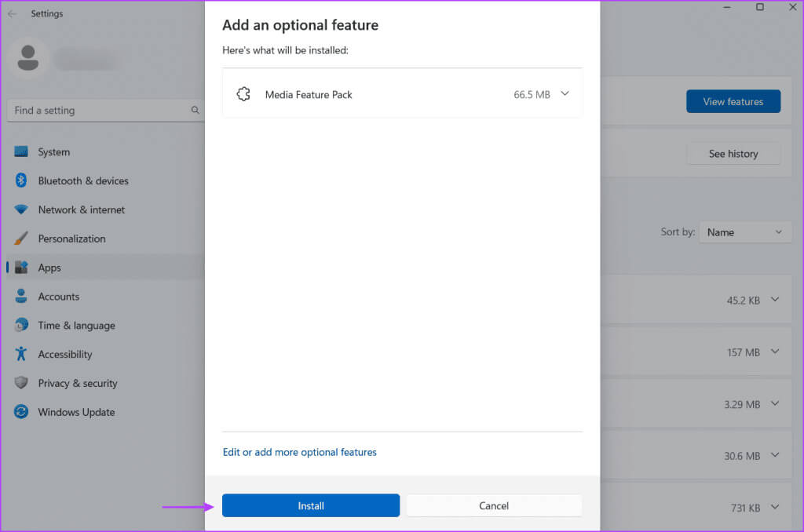This screenshot has height=532, width=804.
Task: Click the Apps icon in sidebar
Action: 21,268
